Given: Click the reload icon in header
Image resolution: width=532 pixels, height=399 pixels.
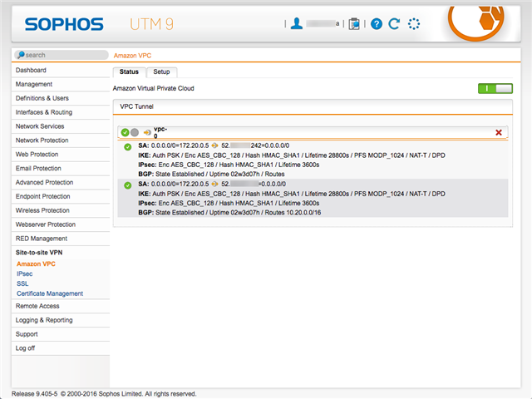Looking at the screenshot, I should [x=395, y=24].
